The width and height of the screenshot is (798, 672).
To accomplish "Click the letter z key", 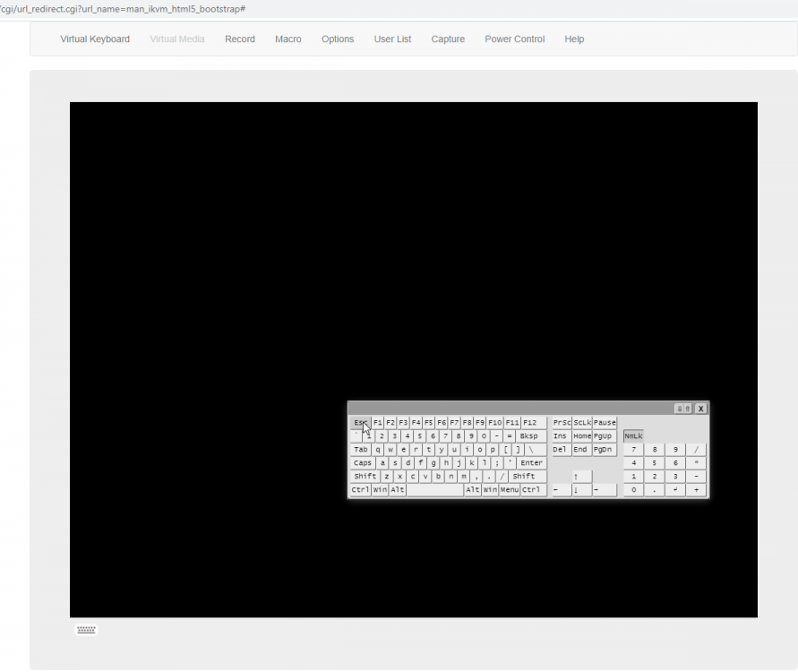I will (387, 477).
